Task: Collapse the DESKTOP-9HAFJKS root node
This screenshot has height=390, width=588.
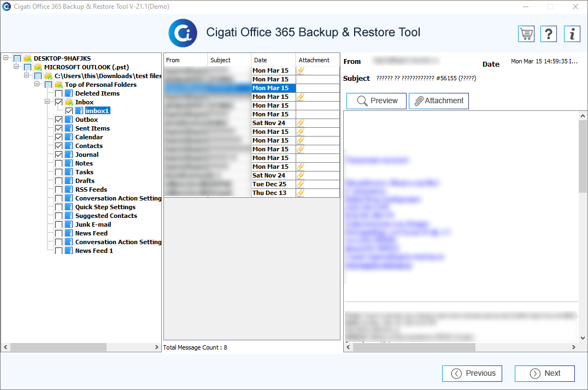Action: [x=5, y=58]
